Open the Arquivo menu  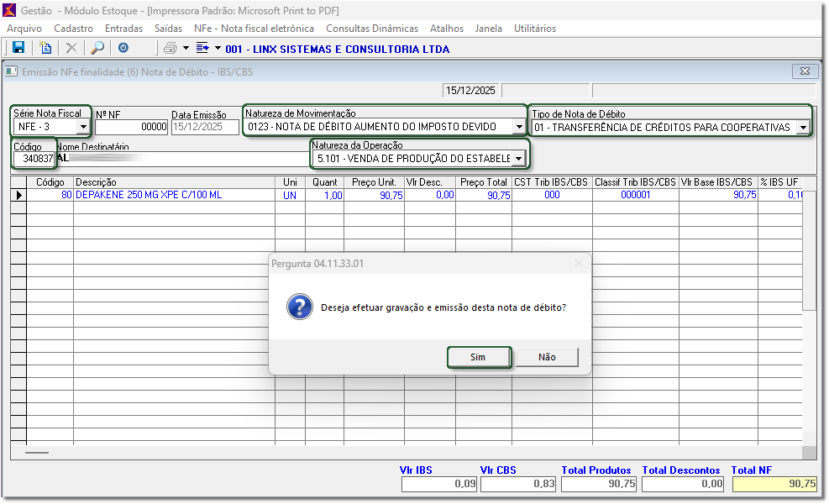(24, 29)
